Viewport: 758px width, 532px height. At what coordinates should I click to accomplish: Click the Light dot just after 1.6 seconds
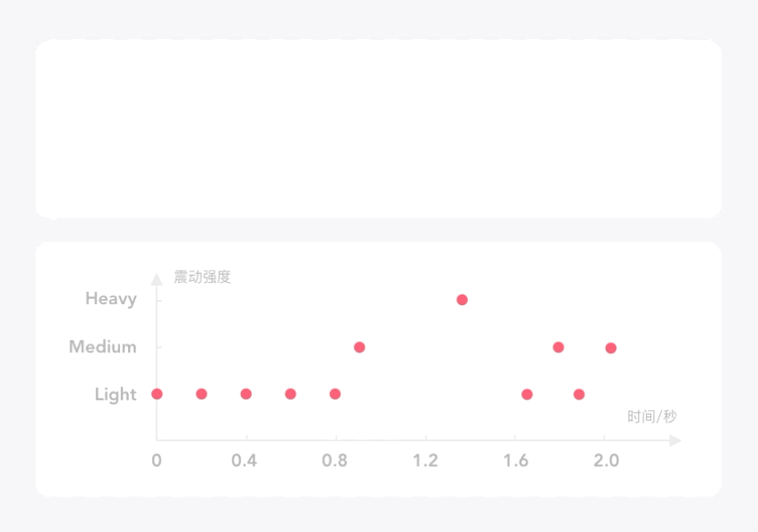coord(527,394)
